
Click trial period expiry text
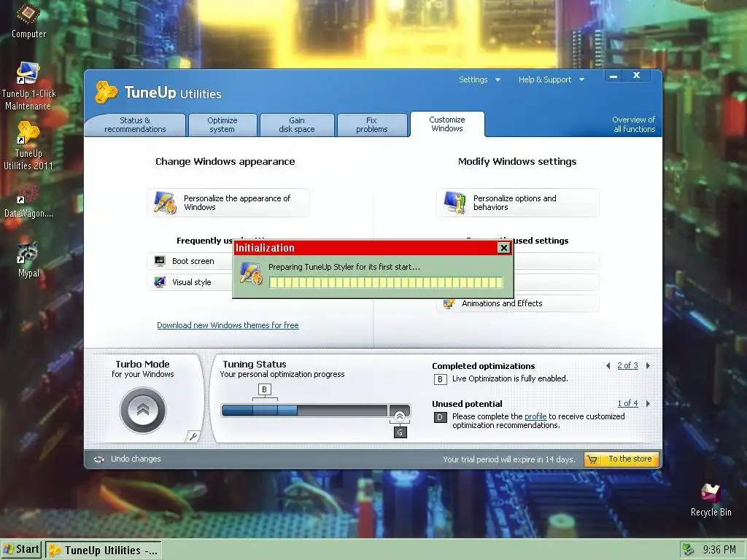pos(508,459)
